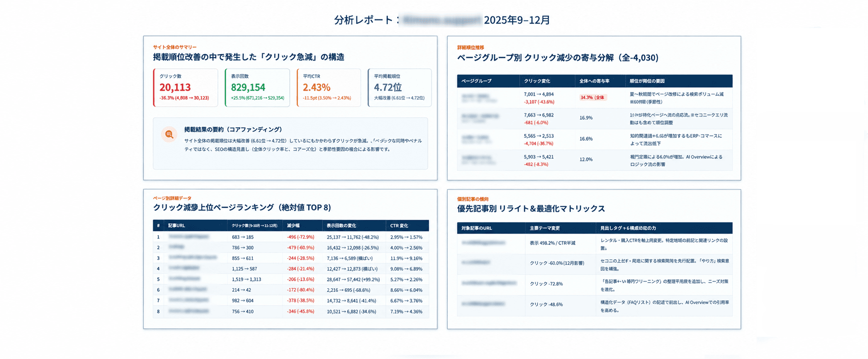Click the 16.6% contribution cell
The width and height of the screenshot is (868, 359).
[x=586, y=139]
